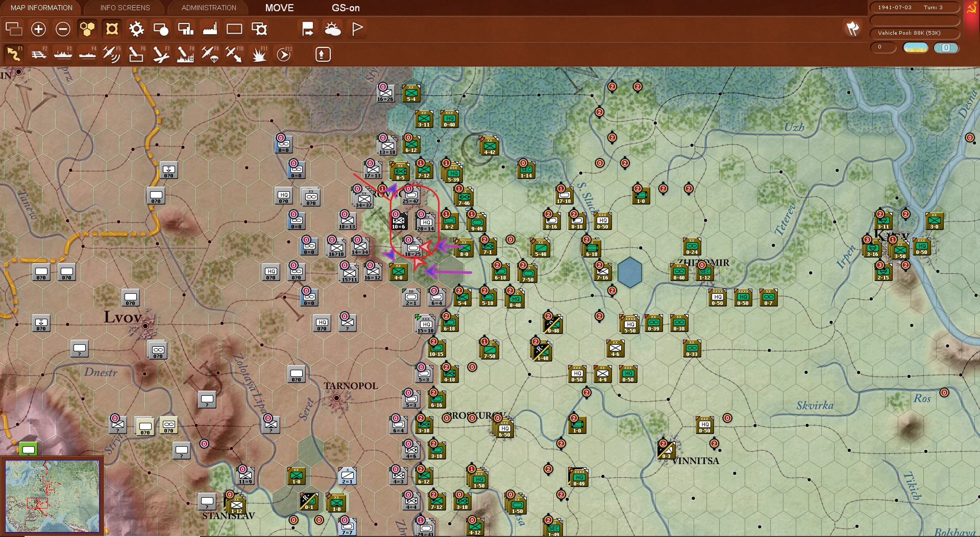Select F8 bomb city mode
The height and width of the screenshot is (537, 980).
pyautogui.click(x=185, y=54)
